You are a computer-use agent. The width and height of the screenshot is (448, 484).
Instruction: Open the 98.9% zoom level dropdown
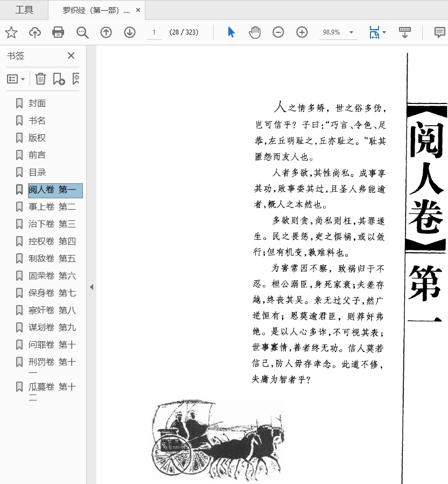(x=352, y=32)
